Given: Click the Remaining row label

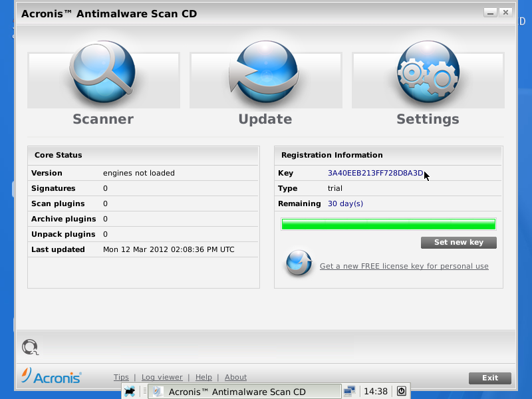Looking at the screenshot, I should tap(299, 203).
